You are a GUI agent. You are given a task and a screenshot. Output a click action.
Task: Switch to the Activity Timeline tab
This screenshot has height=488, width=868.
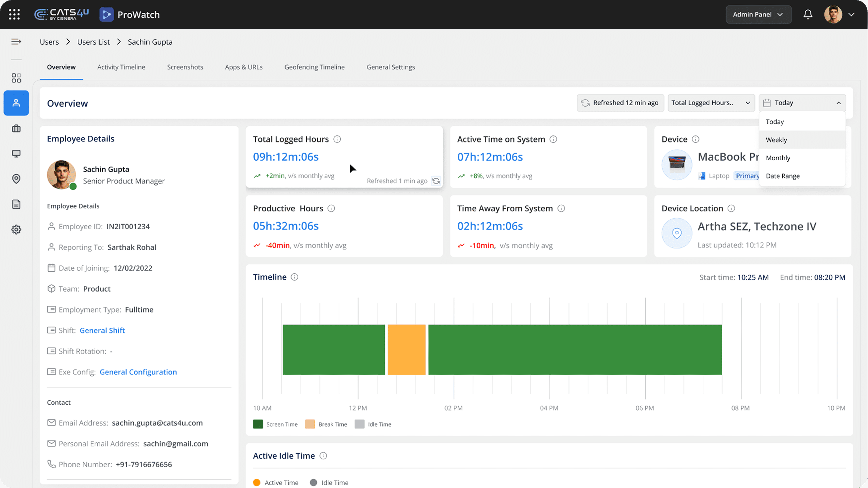121,67
